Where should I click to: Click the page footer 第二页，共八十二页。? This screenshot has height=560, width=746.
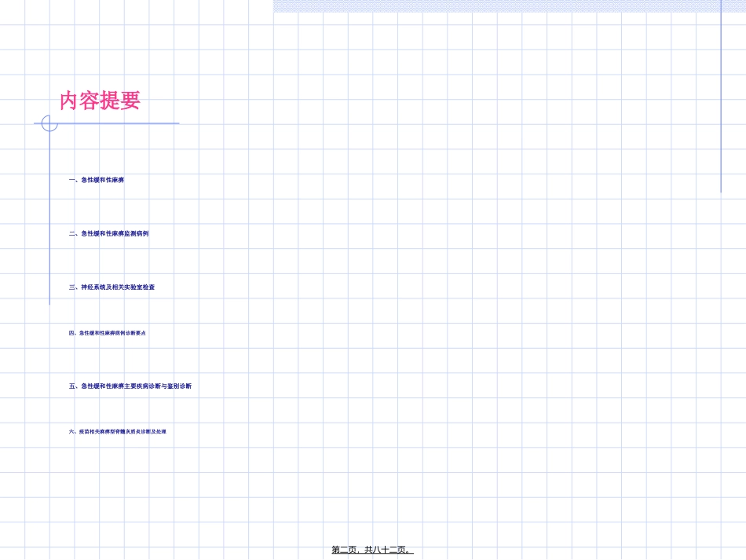[372, 550]
